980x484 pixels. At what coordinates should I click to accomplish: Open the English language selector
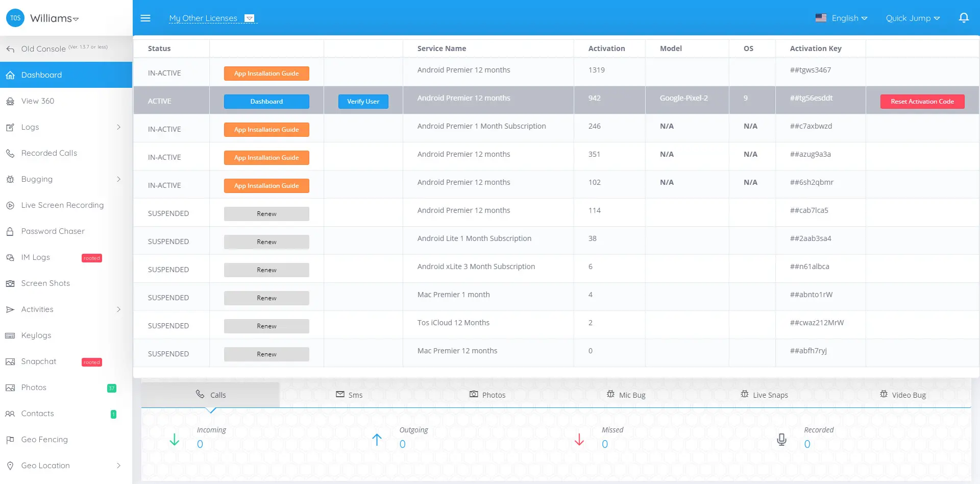click(x=842, y=17)
